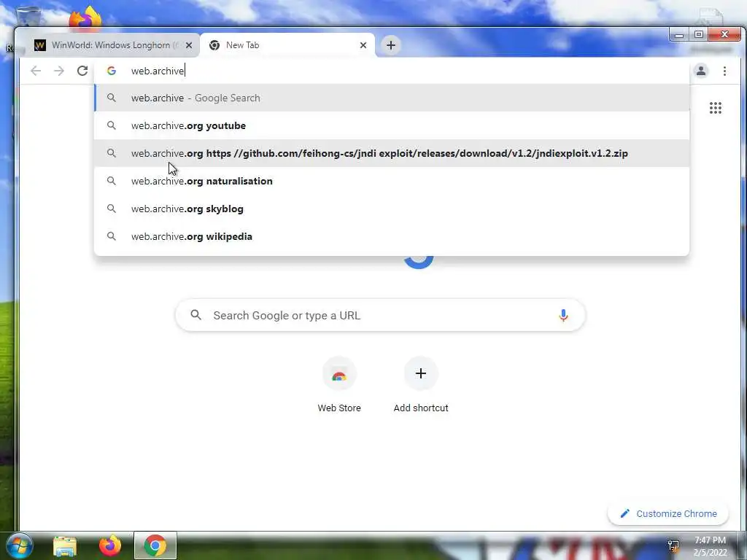Open the Chrome profile avatar icon
The width and height of the screenshot is (747, 560).
click(701, 71)
